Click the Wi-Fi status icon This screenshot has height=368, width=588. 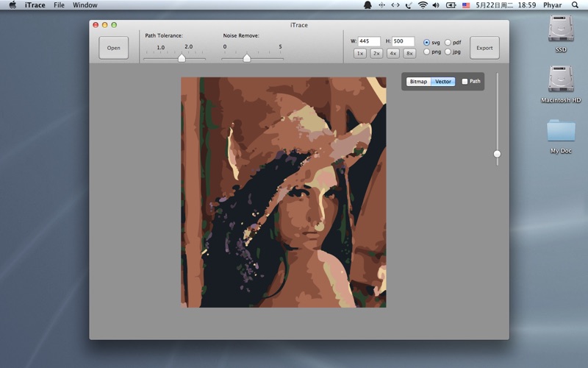click(x=423, y=5)
